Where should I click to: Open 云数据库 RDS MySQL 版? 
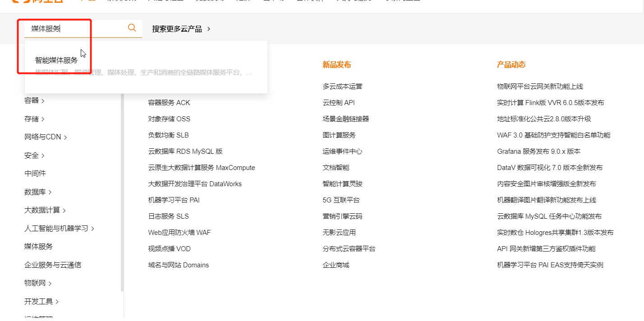point(185,151)
